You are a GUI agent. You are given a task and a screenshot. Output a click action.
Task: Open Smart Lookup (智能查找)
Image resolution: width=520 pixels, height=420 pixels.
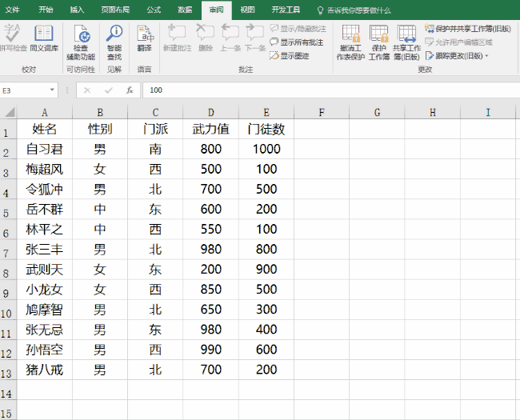[x=114, y=42]
